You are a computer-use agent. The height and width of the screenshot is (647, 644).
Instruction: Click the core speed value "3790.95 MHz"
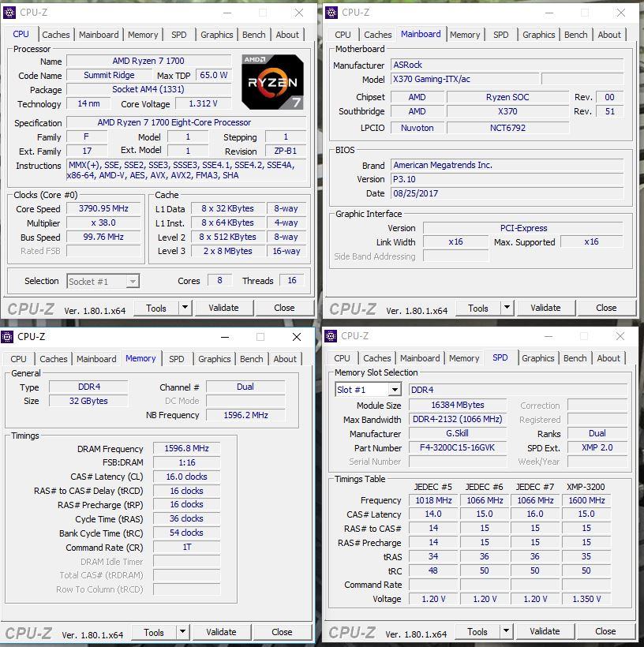click(103, 208)
